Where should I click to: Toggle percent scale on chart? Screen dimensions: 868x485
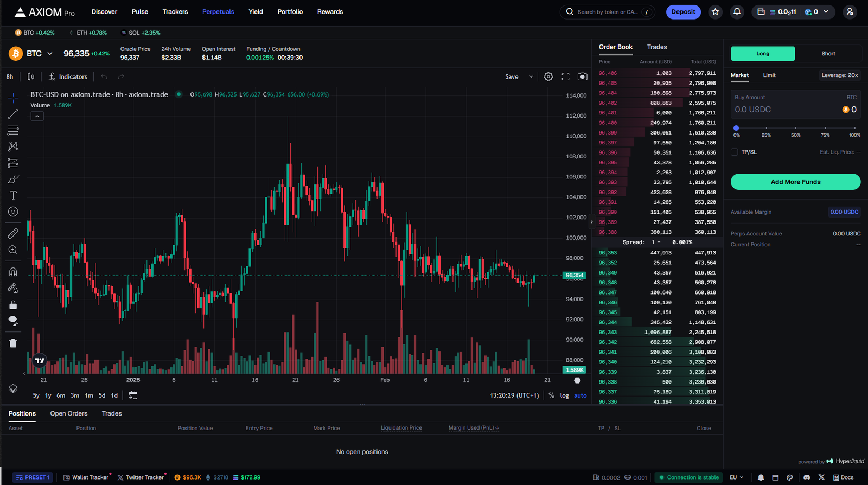pos(552,395)
